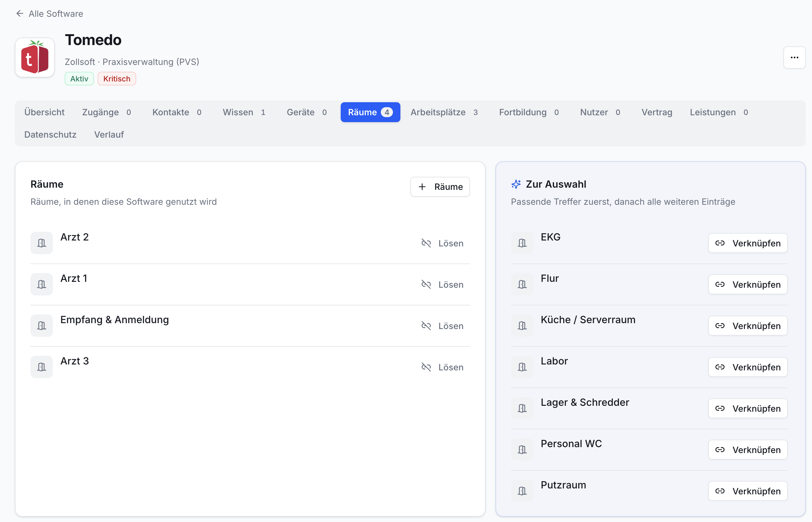Viewport: 812px width, 522px height.
Task: Select the Wissen tab
Action: (x=244, y=112)
